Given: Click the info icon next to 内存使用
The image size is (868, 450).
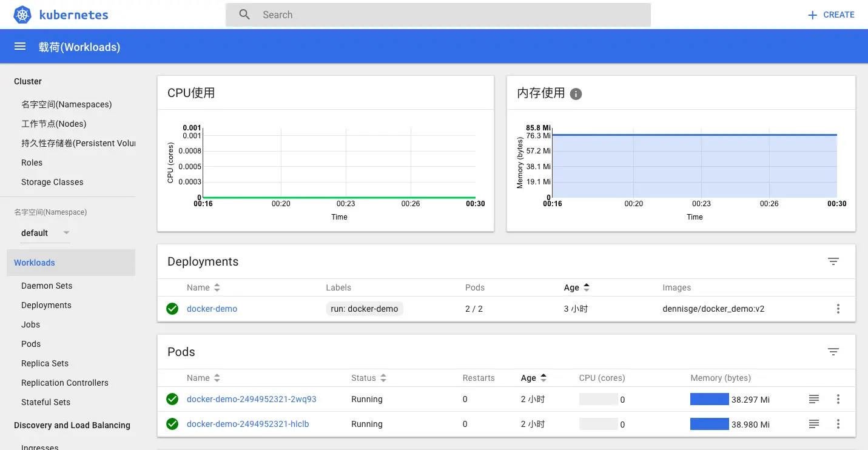Looking at the screenshot, I should pyautogui.click(x=575, y=94).
